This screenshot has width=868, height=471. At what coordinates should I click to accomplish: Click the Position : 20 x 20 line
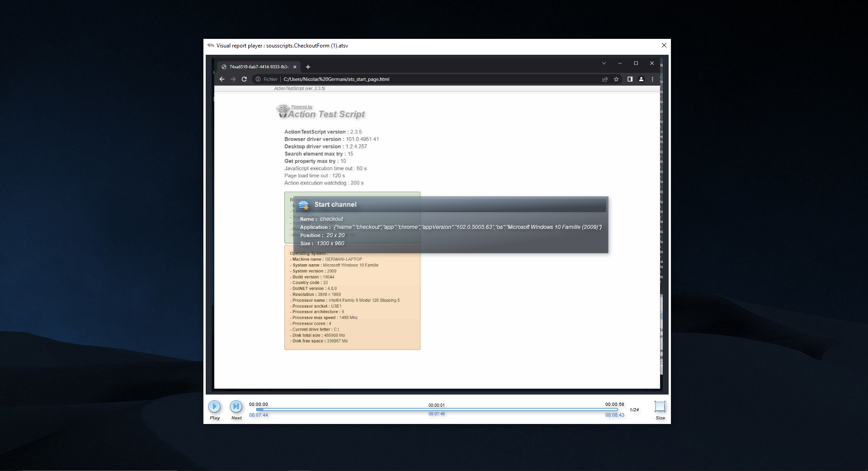pyautogui.click(x=322, y=235)
